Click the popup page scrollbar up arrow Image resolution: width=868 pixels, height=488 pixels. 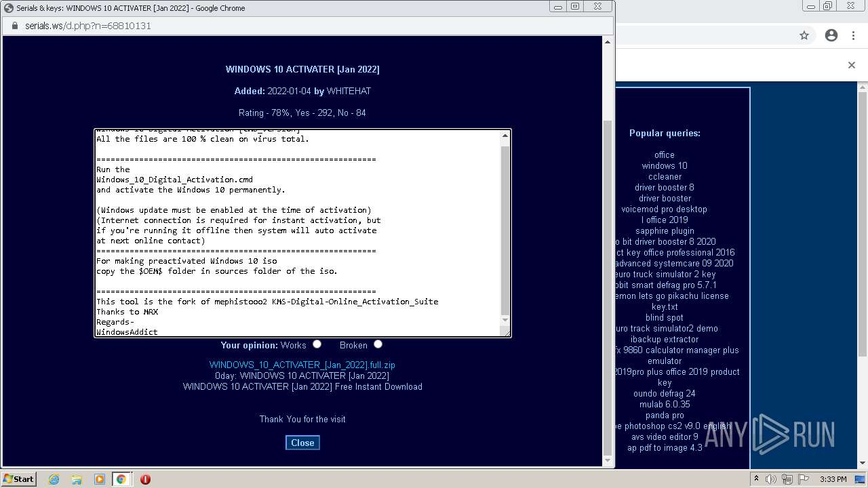[608, 43]
